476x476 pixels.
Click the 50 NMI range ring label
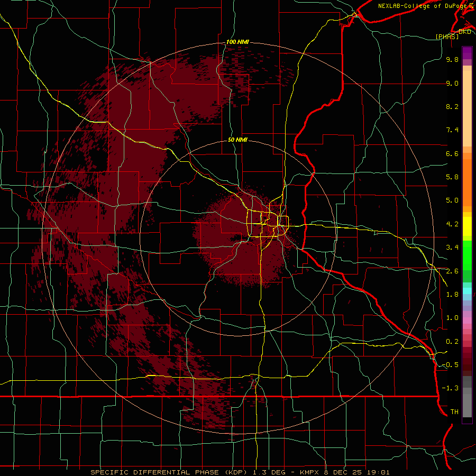[x=237, y=140]
